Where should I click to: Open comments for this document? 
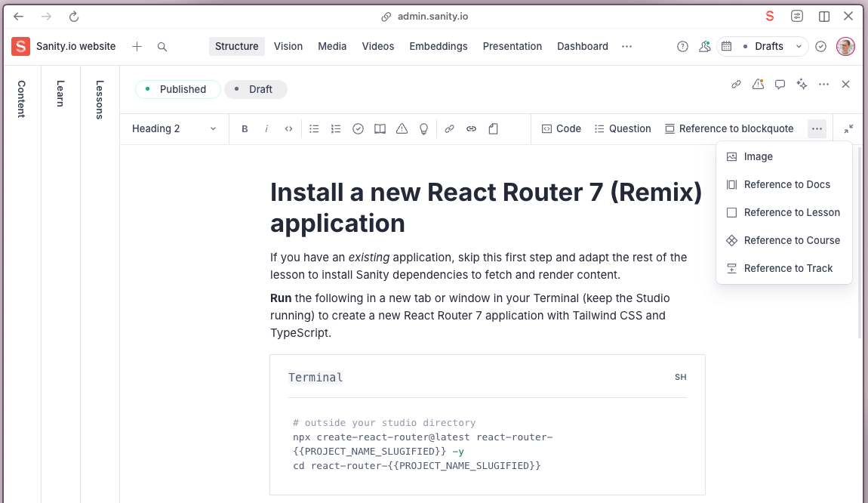coord(780,84)
